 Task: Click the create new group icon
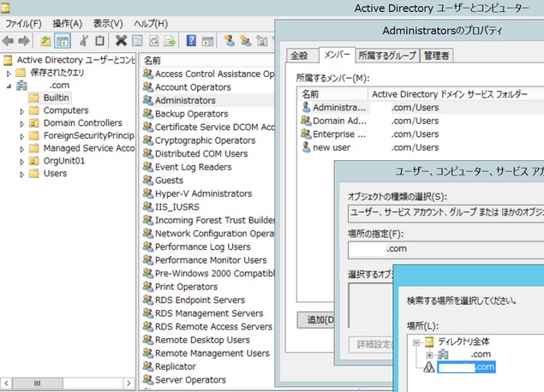(246, 41)
